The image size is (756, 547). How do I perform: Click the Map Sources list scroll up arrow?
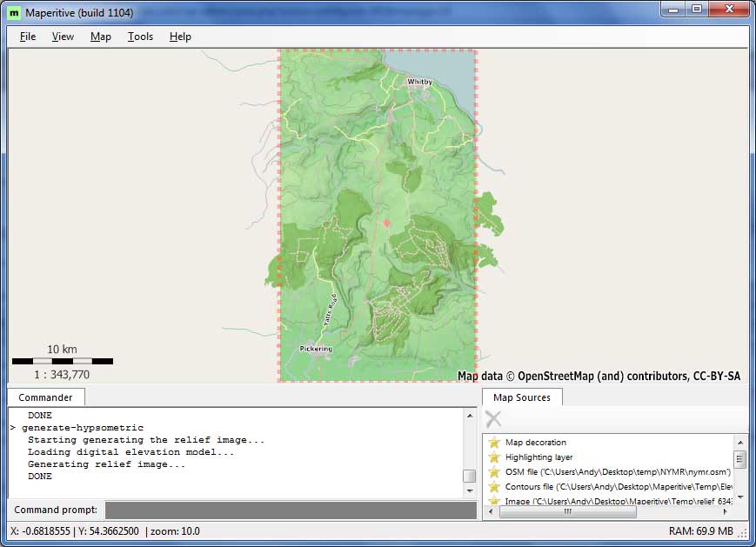(740, 442)
